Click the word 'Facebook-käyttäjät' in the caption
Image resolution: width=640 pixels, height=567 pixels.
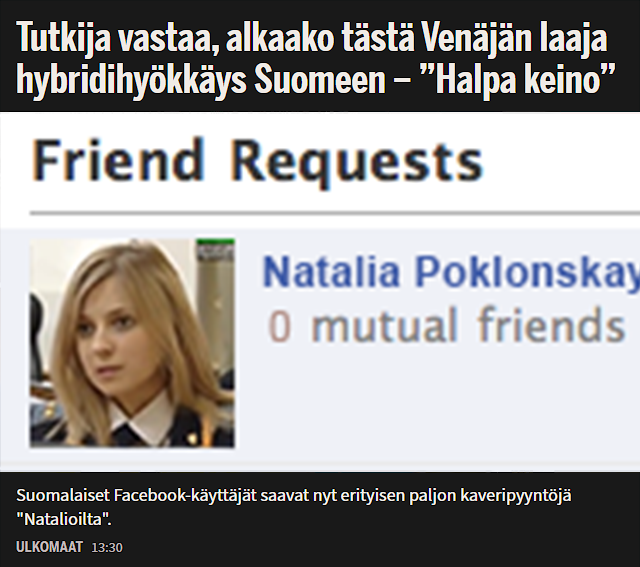point(185,496)
